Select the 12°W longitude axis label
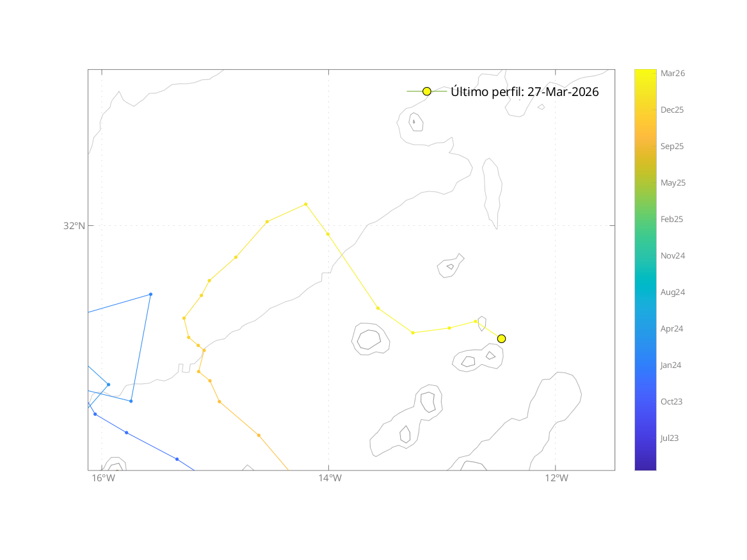Viewport: 747px width, 560px height. (x=556, y=479)
